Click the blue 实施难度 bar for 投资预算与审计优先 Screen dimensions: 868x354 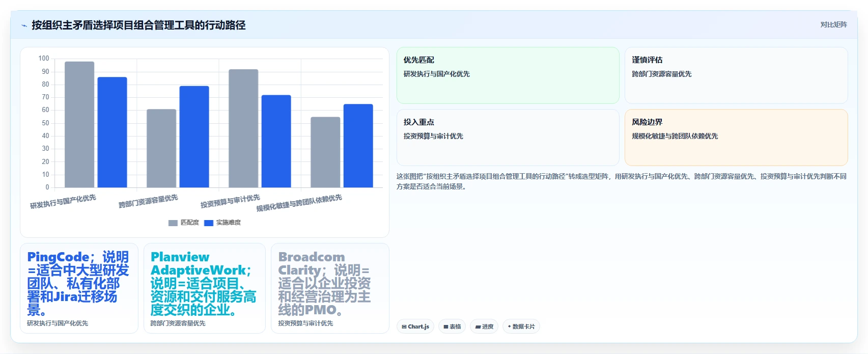pyautogui.click(x=276, y=141)
